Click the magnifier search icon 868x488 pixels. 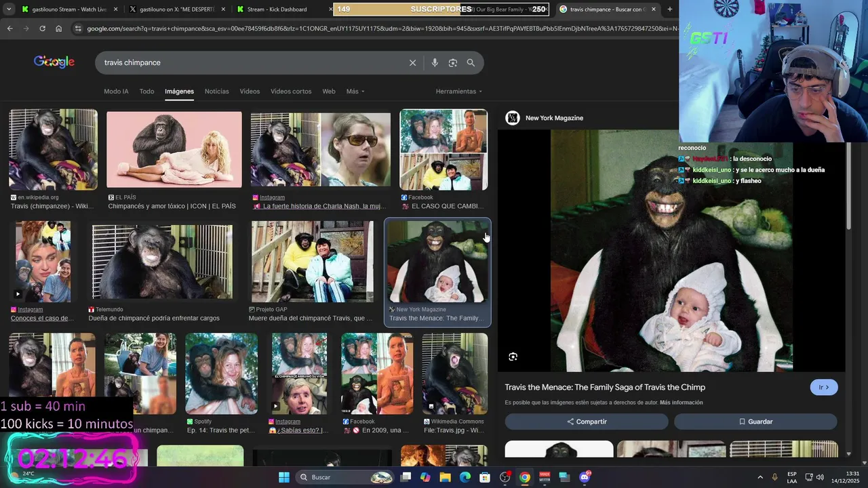tap(471, 62)
